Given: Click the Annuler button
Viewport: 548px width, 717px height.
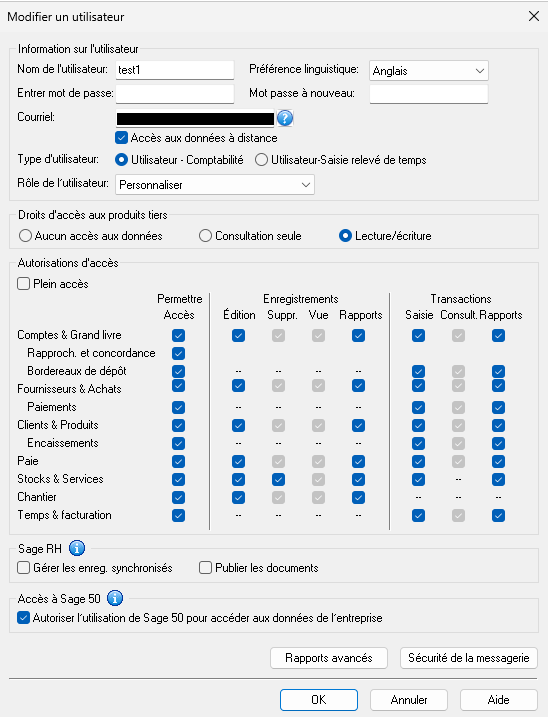Looking at the screenshot, I should [408, 700].
